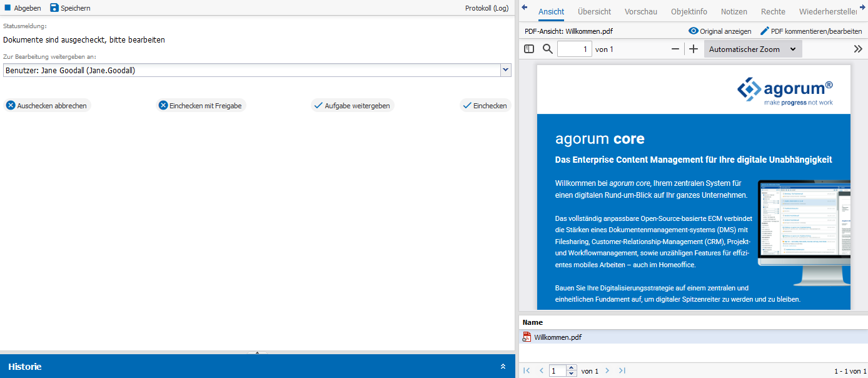This screenshot has width=868, height=378.
Task: Open the Automatischer Zoom dropdown
Action: (753, 49)
